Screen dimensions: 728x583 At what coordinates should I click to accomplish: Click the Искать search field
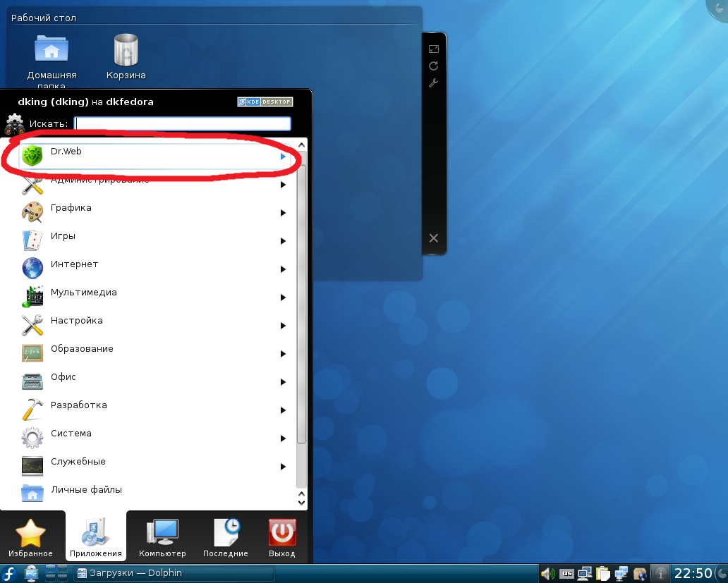tap(183, 123)
